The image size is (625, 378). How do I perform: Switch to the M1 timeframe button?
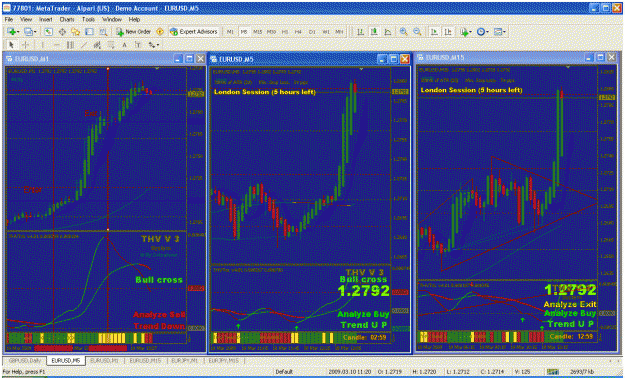pyautogui.click(x=230, y=32)
